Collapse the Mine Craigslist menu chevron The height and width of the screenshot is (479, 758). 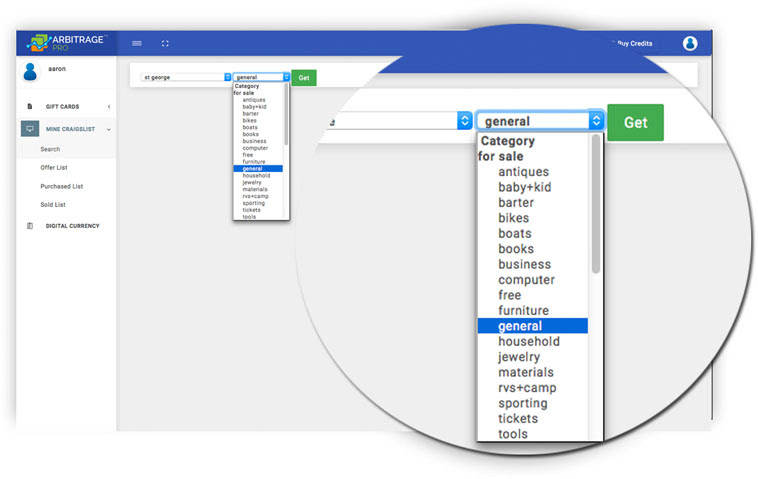coord(109,130)
